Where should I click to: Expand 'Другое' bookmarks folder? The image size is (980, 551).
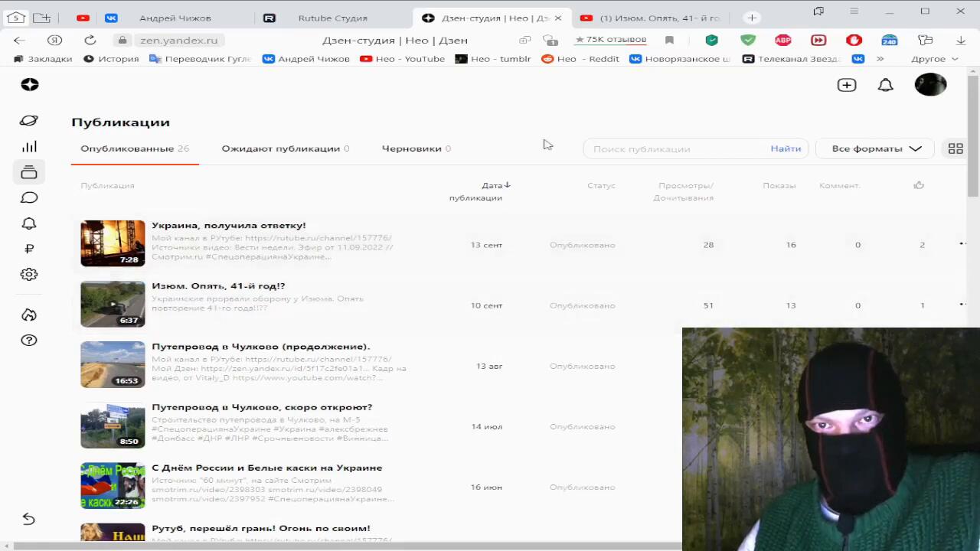pyautogui.click(x=934, y=59)
